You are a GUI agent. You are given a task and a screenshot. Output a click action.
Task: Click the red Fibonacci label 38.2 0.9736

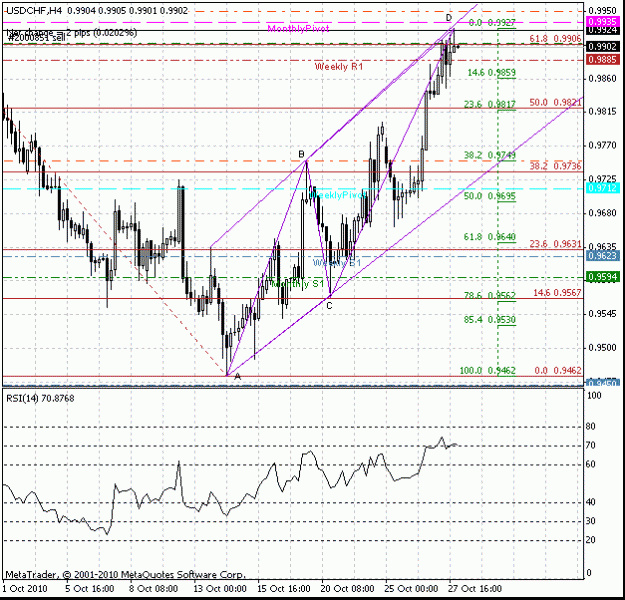[x=556, y=166]
